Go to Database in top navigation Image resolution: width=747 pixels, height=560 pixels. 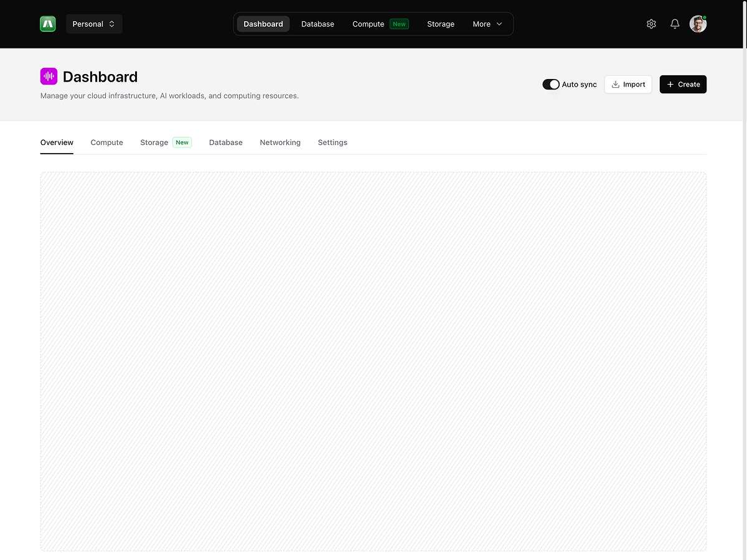click(x=317, y=24)
